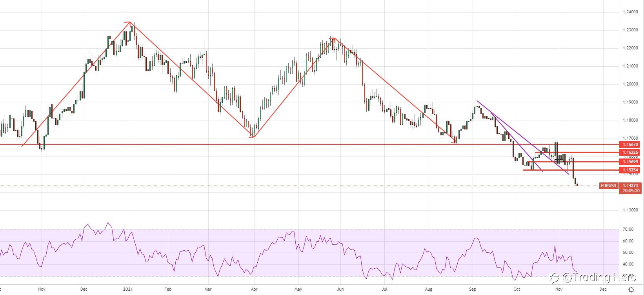Click the RSI 40.00 scale value
The height and width of the screenshot is (295, 644).
coord(628,264)
